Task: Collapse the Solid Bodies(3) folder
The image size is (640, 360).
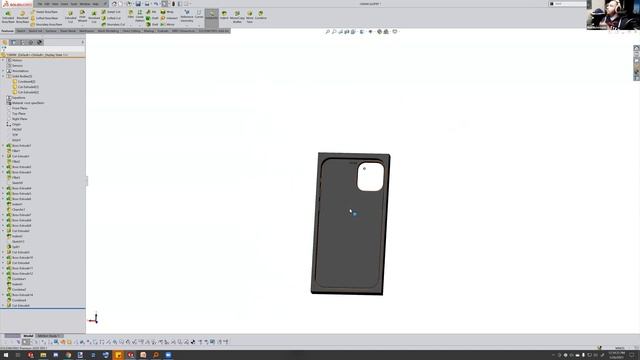Action: [x=3, y=76]
